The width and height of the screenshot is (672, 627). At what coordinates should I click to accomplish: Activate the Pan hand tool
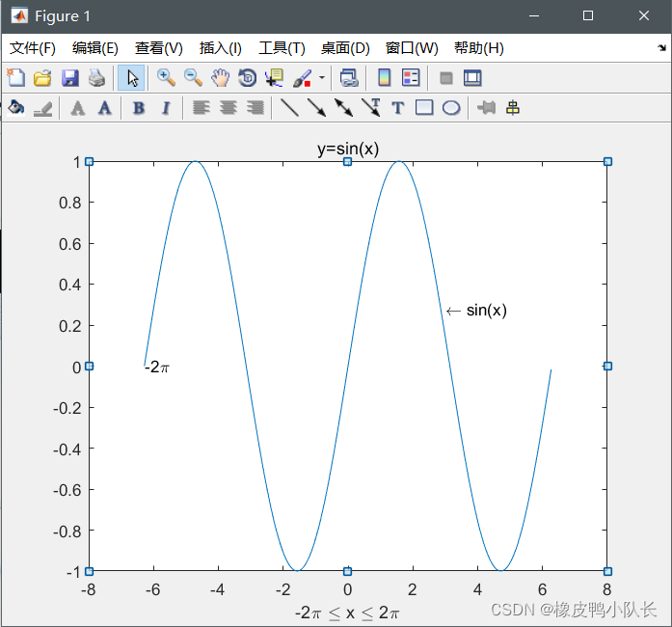[220, 78]
